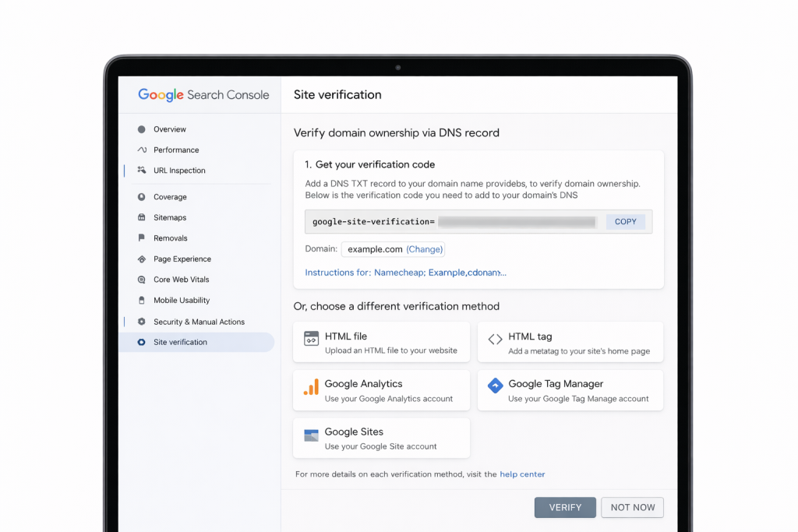Copy the verification code with COPY

(x=626, y=222)
